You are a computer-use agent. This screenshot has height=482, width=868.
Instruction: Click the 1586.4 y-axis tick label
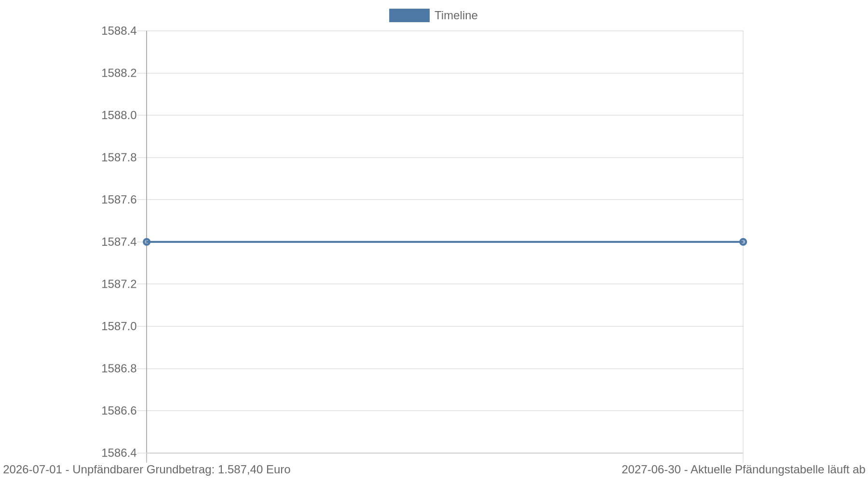tap(119, 453)
